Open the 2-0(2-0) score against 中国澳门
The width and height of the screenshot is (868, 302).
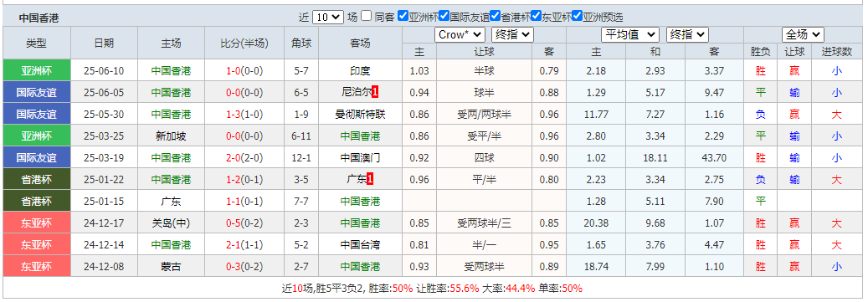click(244, 157)
